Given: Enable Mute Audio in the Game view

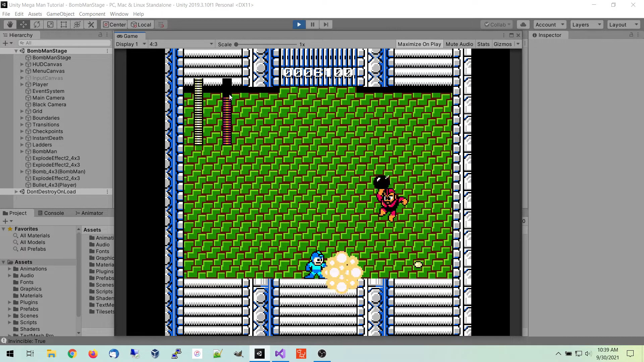Looking at the screenshot, I should pyautogui.click(x=459, y=44).
